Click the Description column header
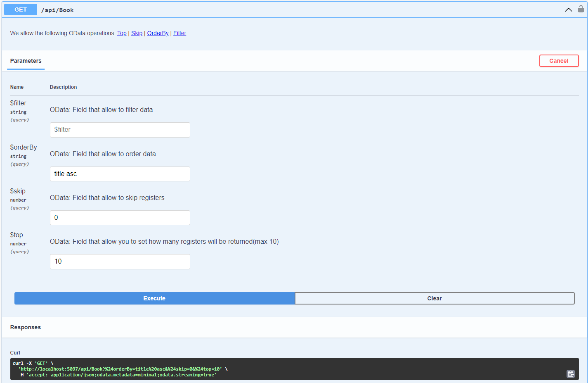 (64, 87)
